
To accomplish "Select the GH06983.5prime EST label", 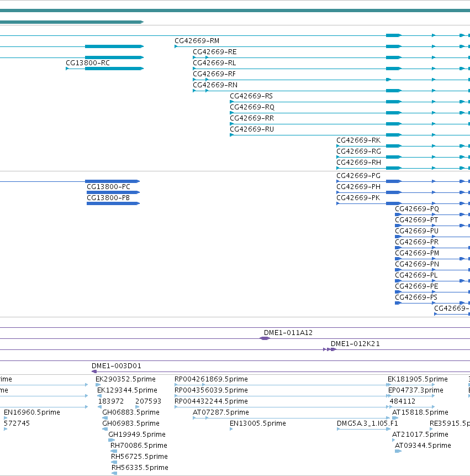I will pyautogui.click(x=131, y=423).
